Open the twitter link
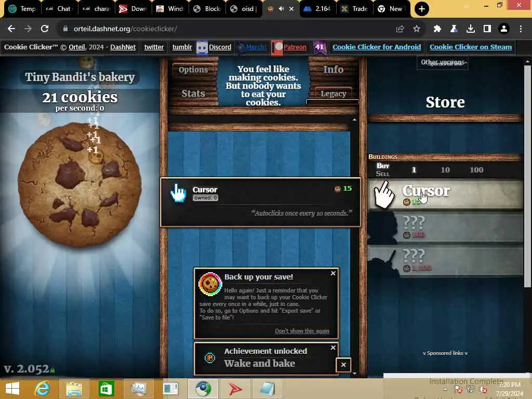Screen dimensions: 532x399 click(154, 47)
